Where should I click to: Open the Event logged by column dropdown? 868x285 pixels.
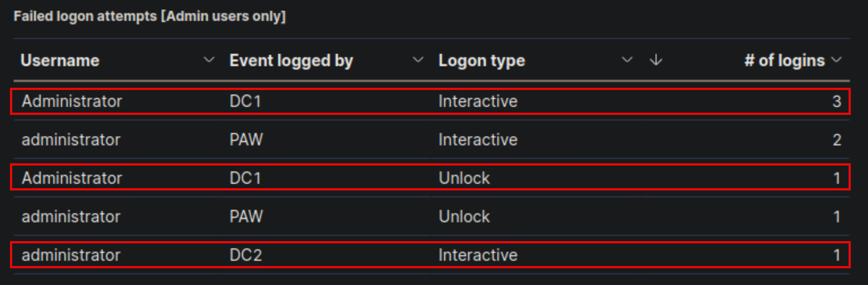point(418,59)
